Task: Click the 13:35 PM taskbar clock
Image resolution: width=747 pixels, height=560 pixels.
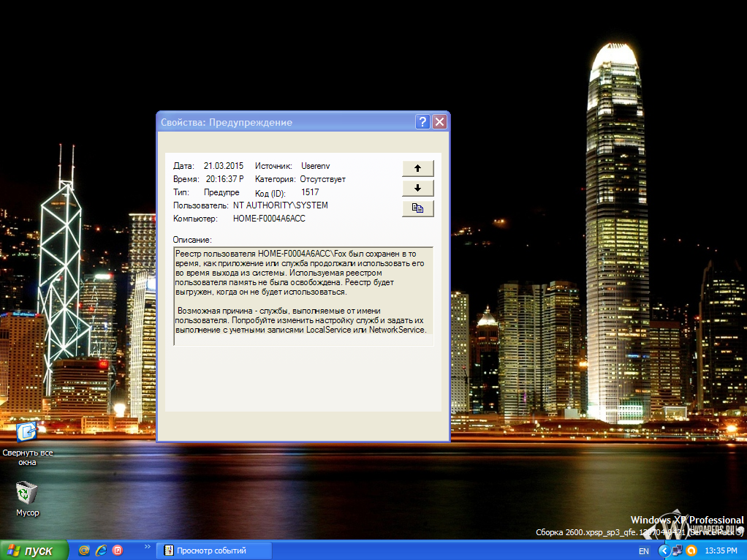Action: 721,551
